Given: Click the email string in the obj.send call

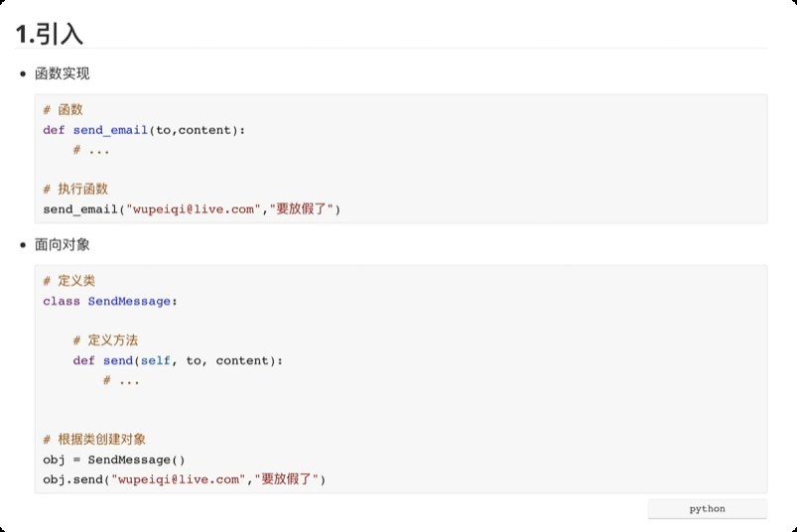Looking at the screenshot, I should 178,479.
